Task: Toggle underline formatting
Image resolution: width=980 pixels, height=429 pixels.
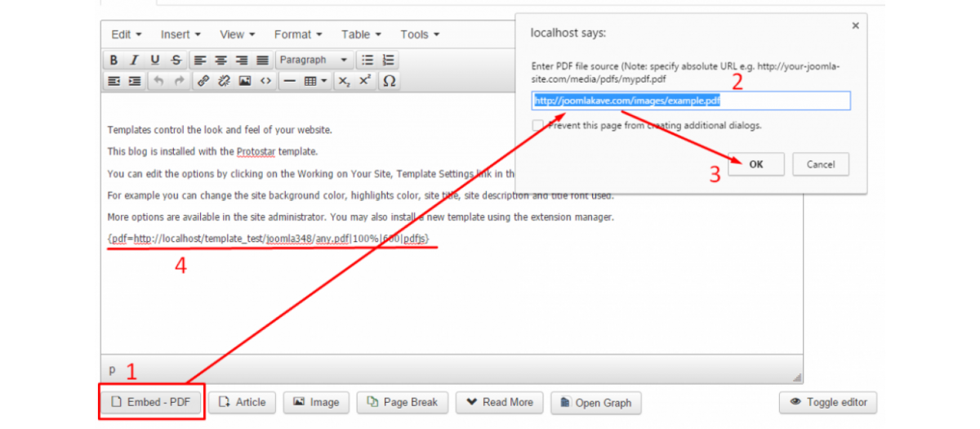Action: (x=155, y=60)
